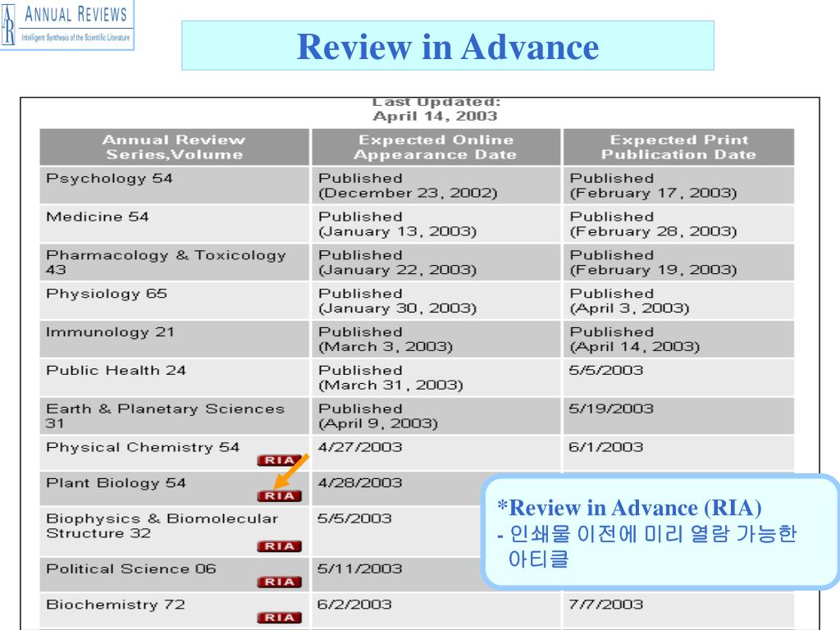Click 'Expected Online Appearance Date' column header
Image resolution: width=840 pixels, height=630 pixels.
tap(436, 147)
